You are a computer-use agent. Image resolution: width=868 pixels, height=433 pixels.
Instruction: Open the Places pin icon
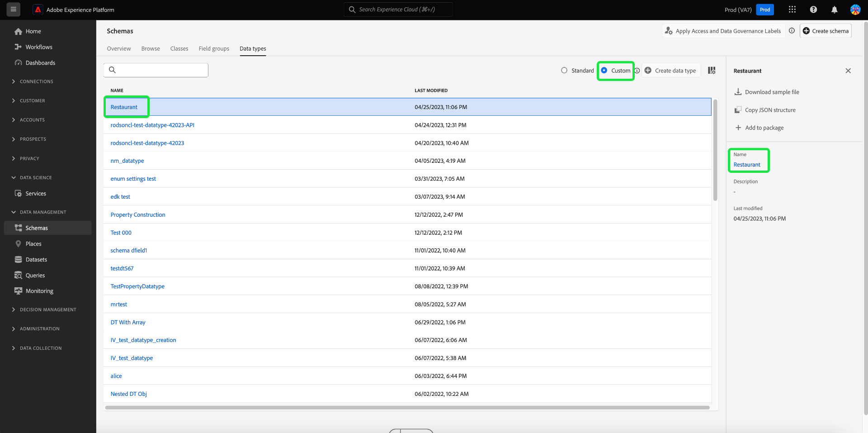18,244
